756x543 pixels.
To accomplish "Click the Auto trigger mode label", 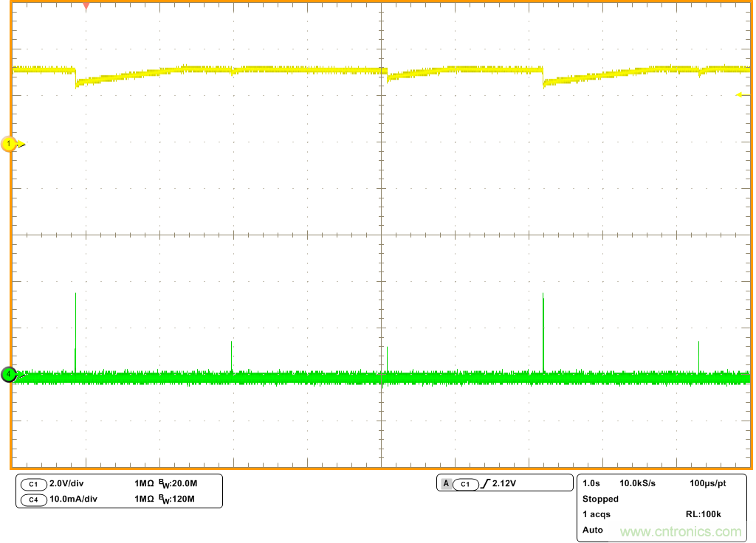I will tap(592, 530).
